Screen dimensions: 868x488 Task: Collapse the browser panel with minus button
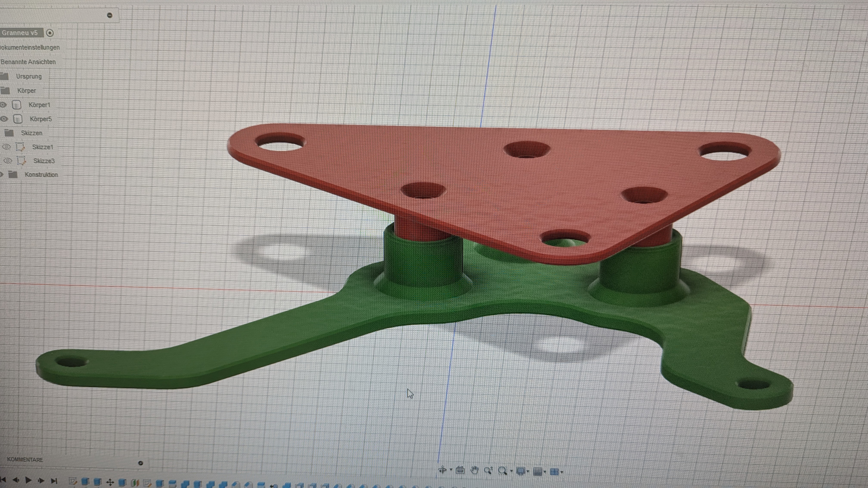(110, 15)
